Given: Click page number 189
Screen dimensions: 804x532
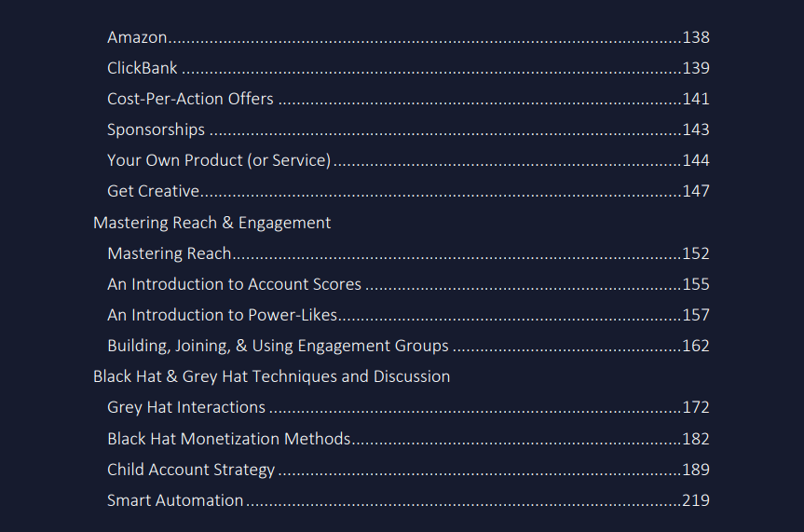Looking at the screenshot, I should (696, 470).
